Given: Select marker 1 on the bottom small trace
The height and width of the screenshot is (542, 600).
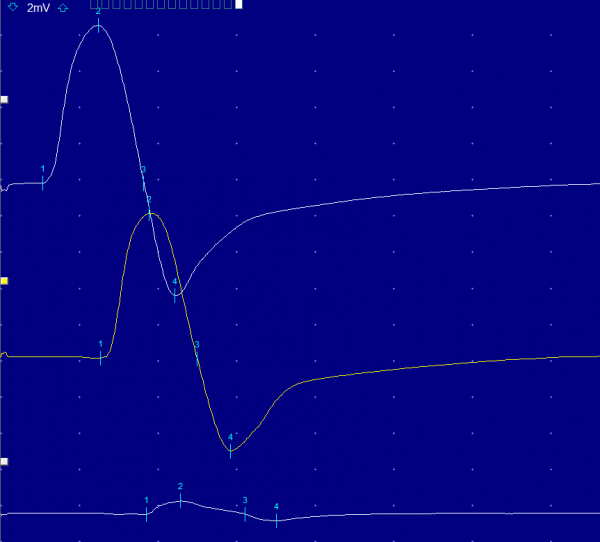Looking at the screenshot, I should [x=146, y=512].
